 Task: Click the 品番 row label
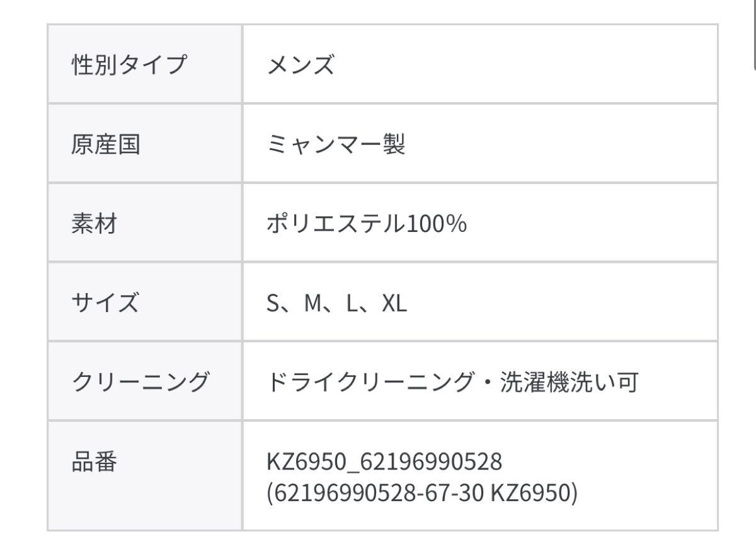click(94, 462)
